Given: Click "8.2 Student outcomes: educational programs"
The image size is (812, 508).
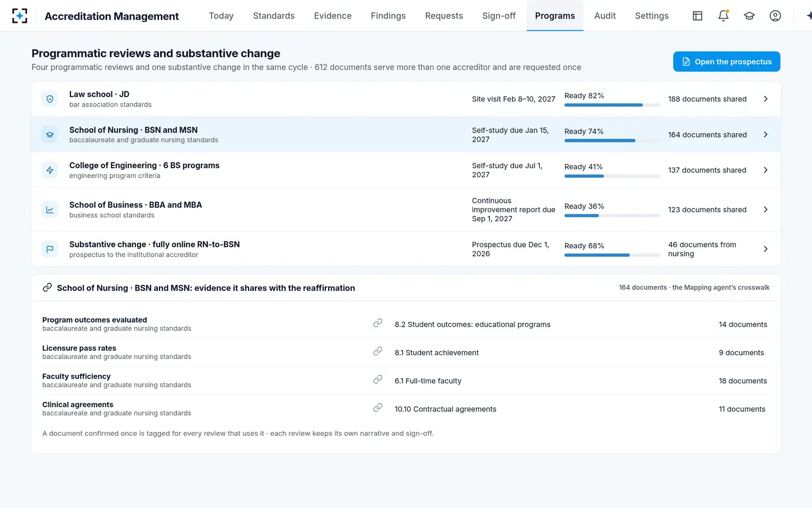Looking at the screenshot, I should tap(473, 325).
